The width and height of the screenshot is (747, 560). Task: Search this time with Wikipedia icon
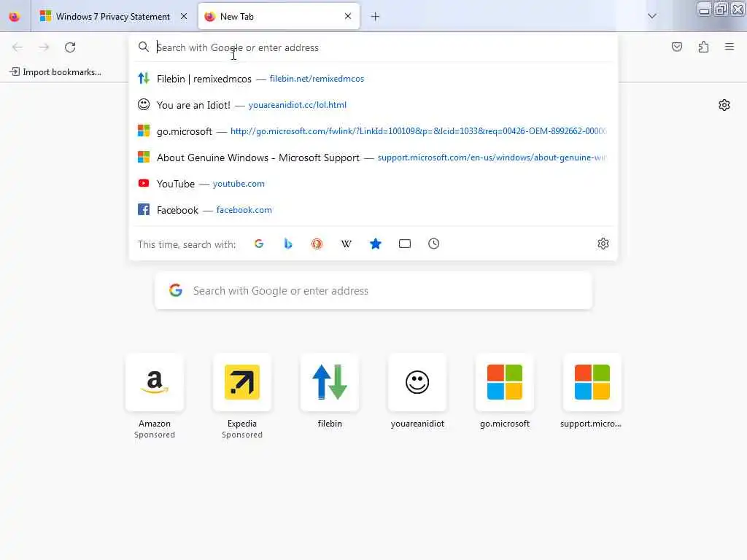[347, 244]
